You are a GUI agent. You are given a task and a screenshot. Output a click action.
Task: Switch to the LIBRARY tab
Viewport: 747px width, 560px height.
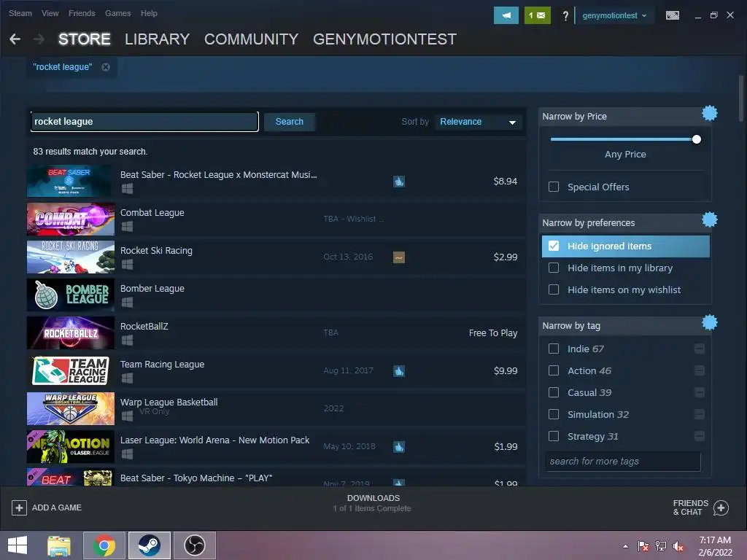[158, 39]
